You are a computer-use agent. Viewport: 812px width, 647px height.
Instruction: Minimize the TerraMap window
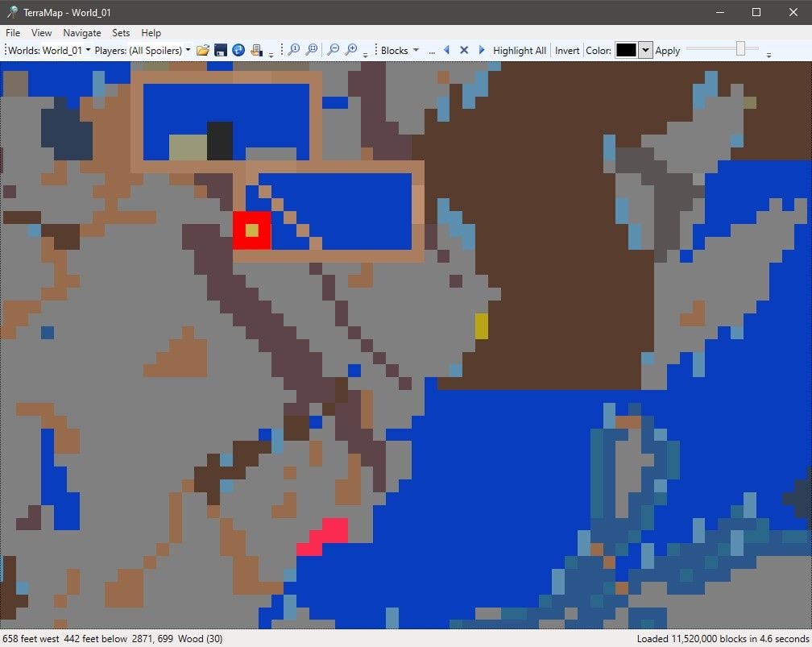pos(720,12)
